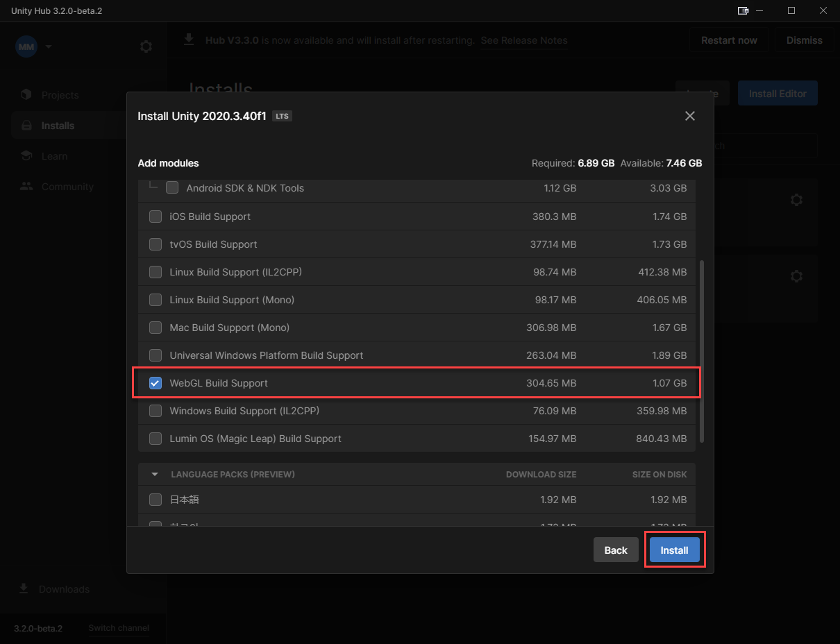Click the preferences gear icon in sidebar
840x644 pixels.
(x=146, y=46)
